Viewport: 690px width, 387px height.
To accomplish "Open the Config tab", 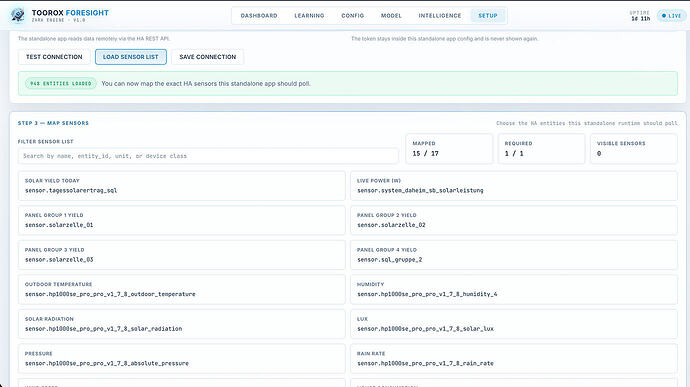I will [x=352, y=15].
